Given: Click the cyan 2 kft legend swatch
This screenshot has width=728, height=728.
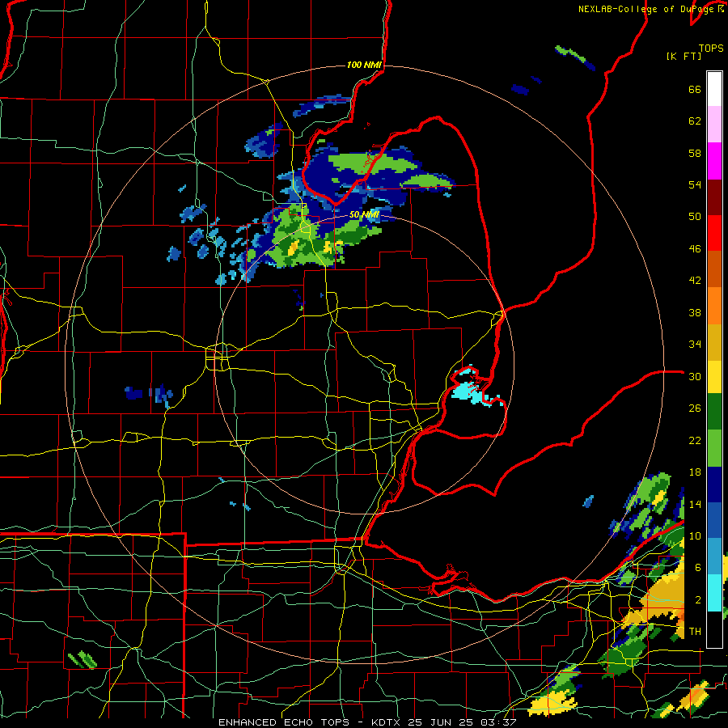Looking at the screenshot, I should point(714,592).
